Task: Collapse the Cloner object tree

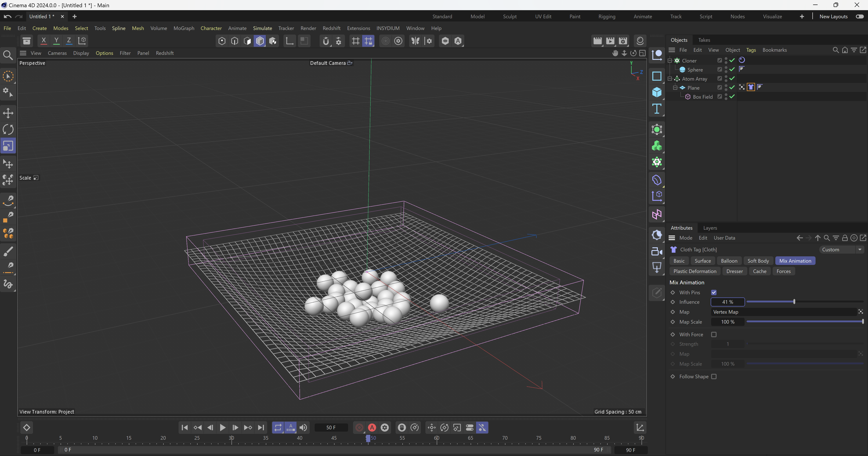Action: [670, 61]
